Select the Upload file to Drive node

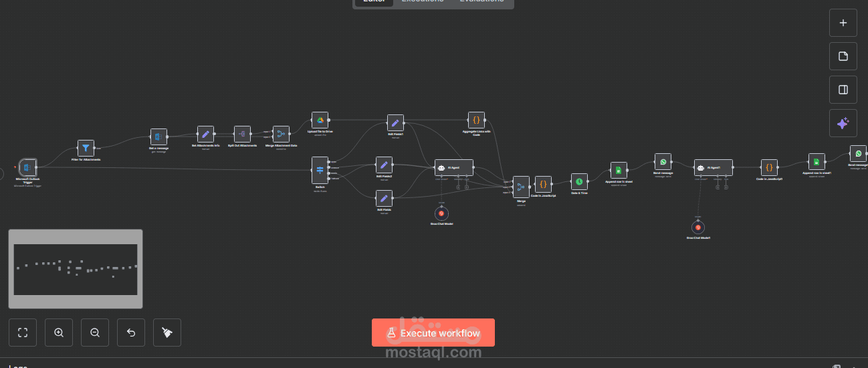(320, 120)
